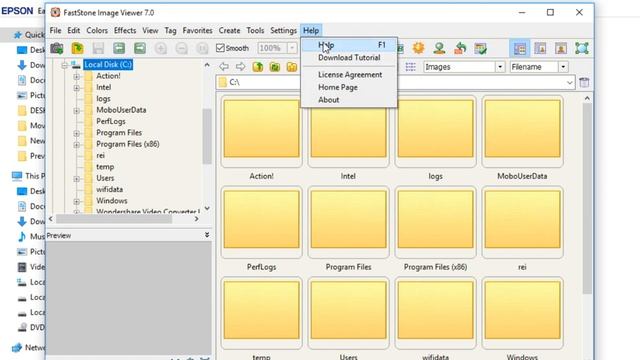640x360 pixels.
Task: Choose License Agreement menu entry
Action: point(349,75)
